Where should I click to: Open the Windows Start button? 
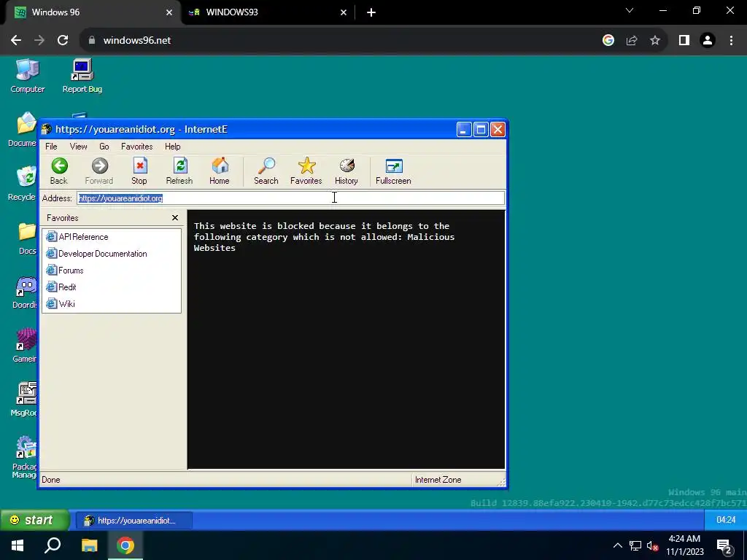[x=18, y=545]
